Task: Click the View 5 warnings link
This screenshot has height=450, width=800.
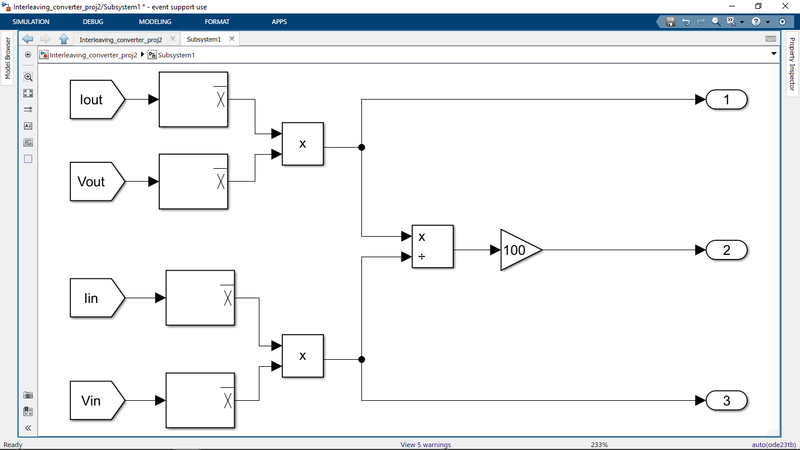Action: click(x=425, y=444)
